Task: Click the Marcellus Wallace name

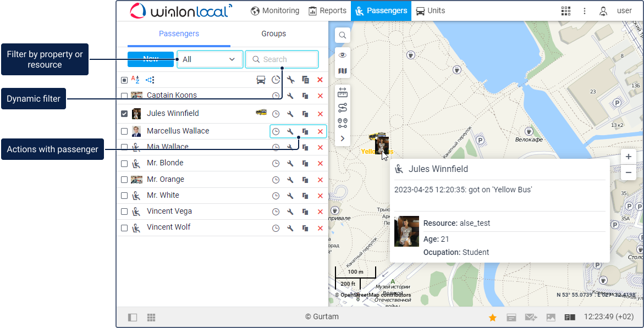Action: 178,131
